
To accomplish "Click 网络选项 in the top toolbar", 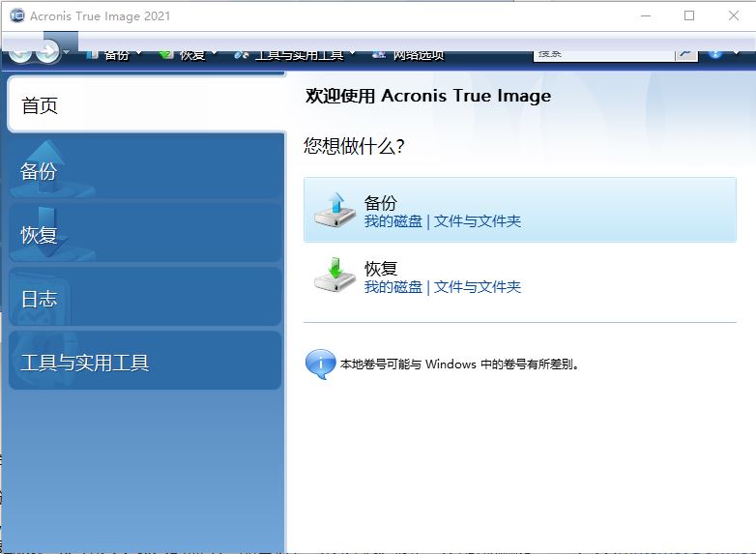I will click(409, 55).
